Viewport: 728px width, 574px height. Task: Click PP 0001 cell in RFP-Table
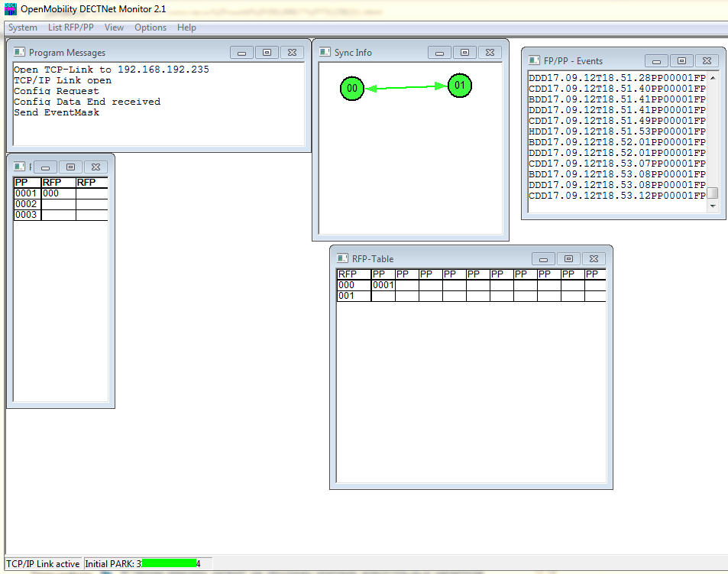click(383, 285)
